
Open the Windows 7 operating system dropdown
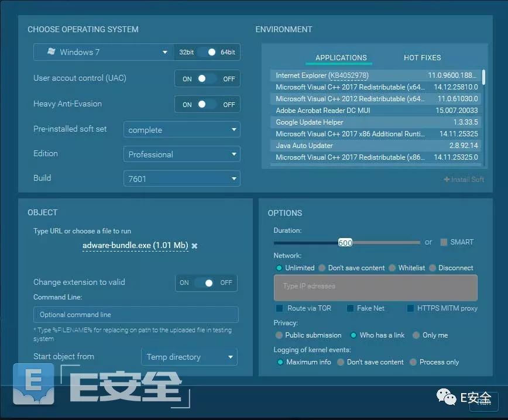[x=104, y=52]
